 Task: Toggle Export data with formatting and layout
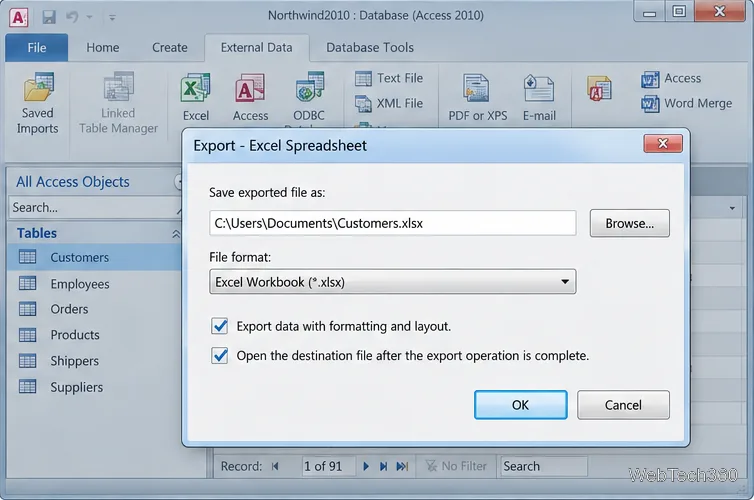pyautogui.click(x=220, y=326)
